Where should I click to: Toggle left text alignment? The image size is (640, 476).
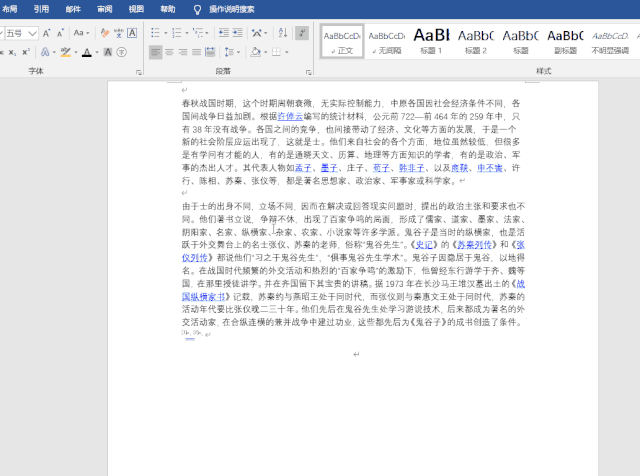156,52
